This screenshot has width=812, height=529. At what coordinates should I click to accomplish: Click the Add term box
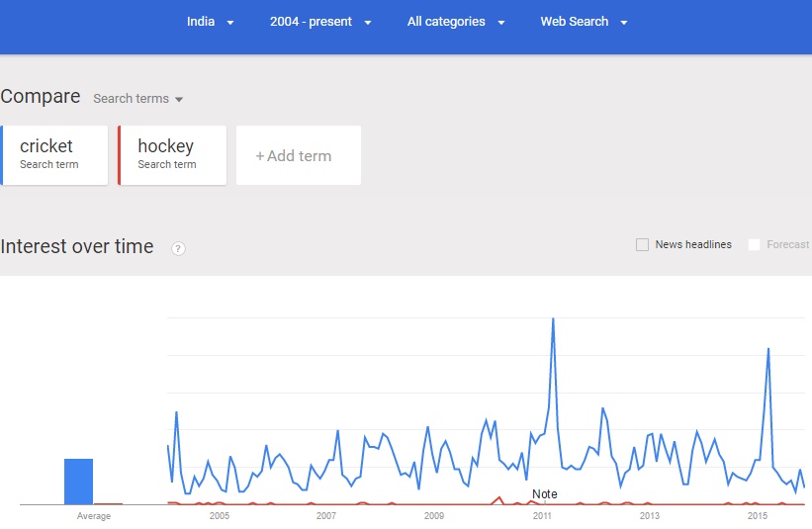(x=299, y=155)
